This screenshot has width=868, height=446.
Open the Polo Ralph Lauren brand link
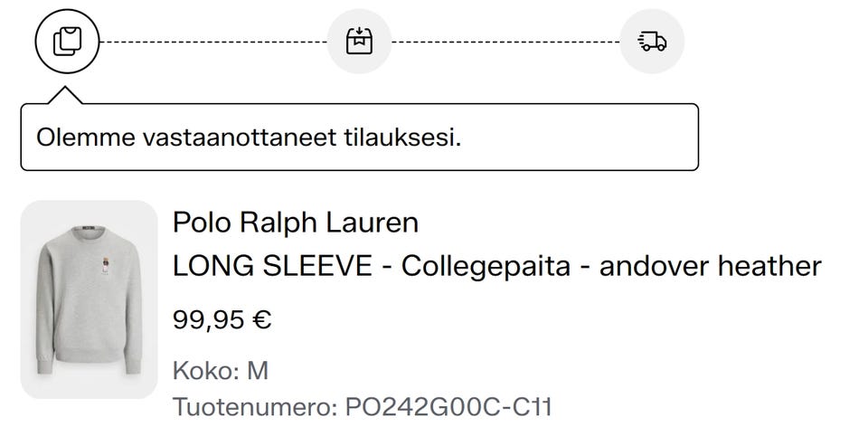tap(296, 223)
